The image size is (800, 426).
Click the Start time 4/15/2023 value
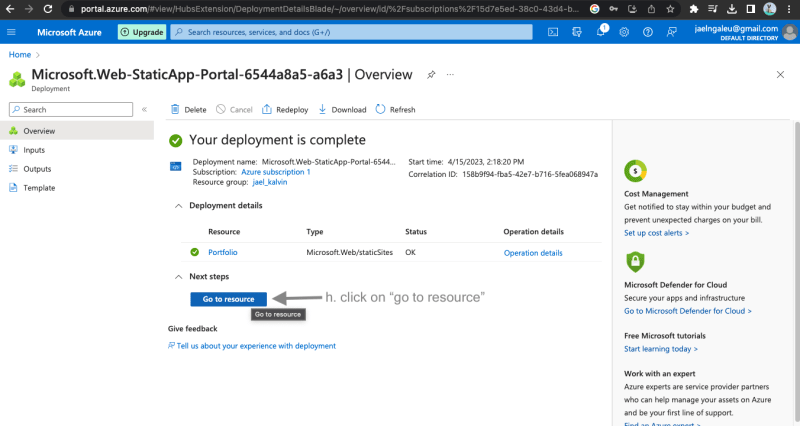pos(486,162)
